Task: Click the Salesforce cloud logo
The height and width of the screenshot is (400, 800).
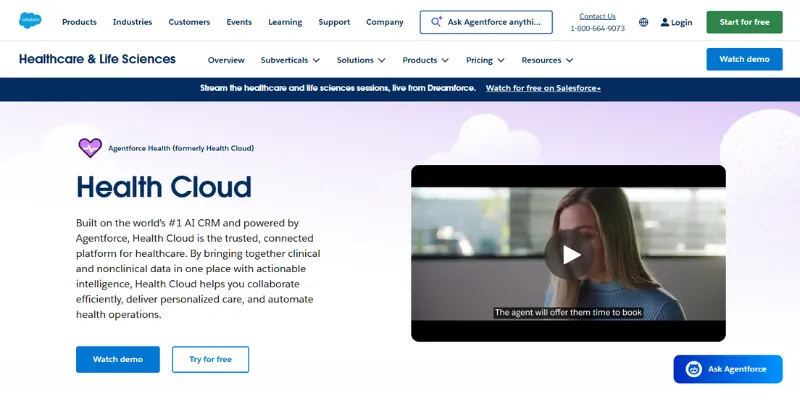Action: (30, 20)
